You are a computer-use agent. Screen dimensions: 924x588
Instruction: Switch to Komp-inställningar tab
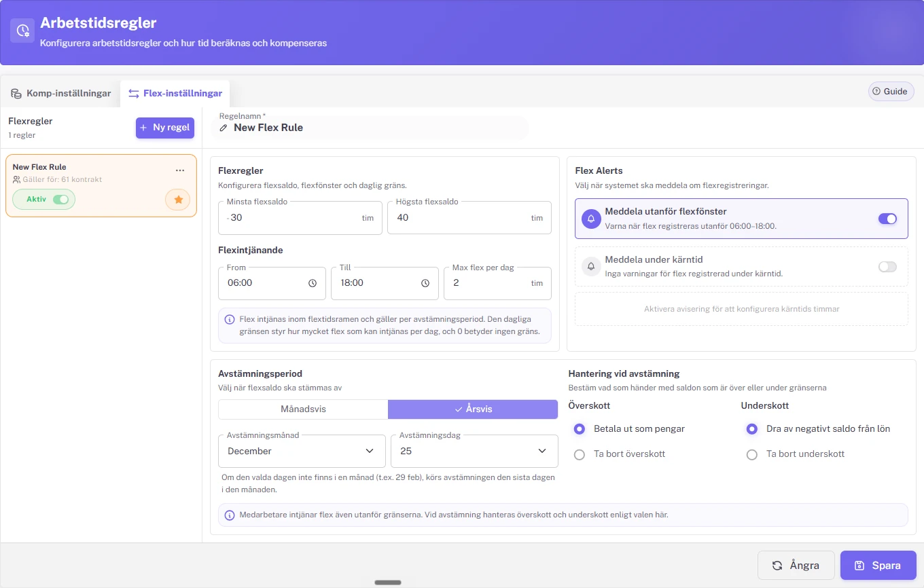click(60, 94)
